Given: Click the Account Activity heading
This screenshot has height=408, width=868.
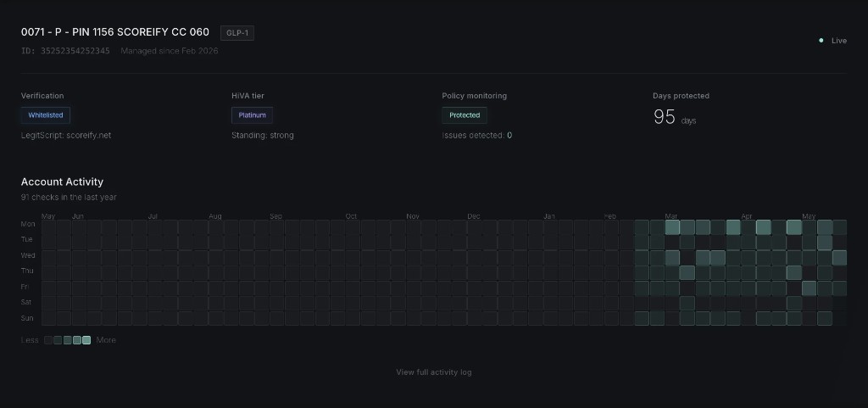Looking at the screenshot, I should [62, 182].
